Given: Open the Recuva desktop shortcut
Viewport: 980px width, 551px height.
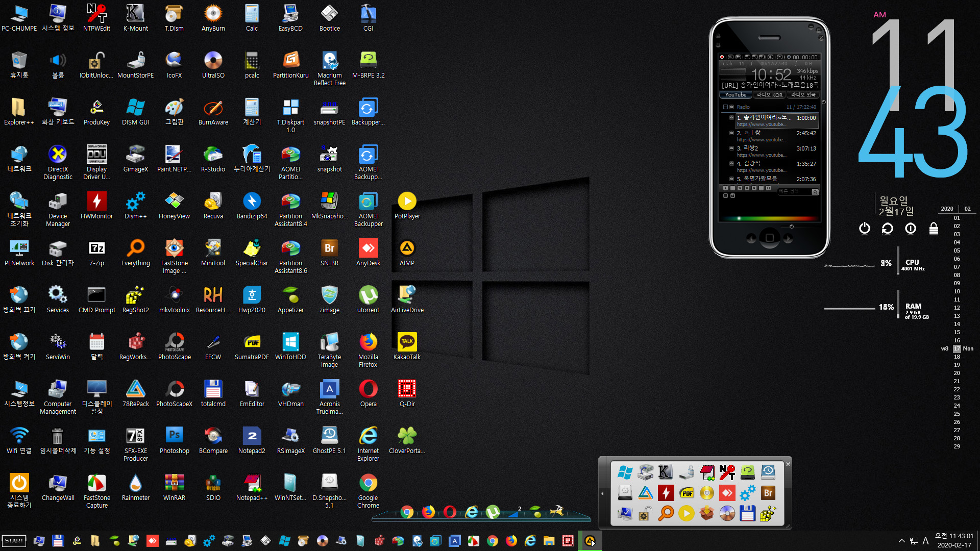Looking at the screenshot, I should pos(213,206).
